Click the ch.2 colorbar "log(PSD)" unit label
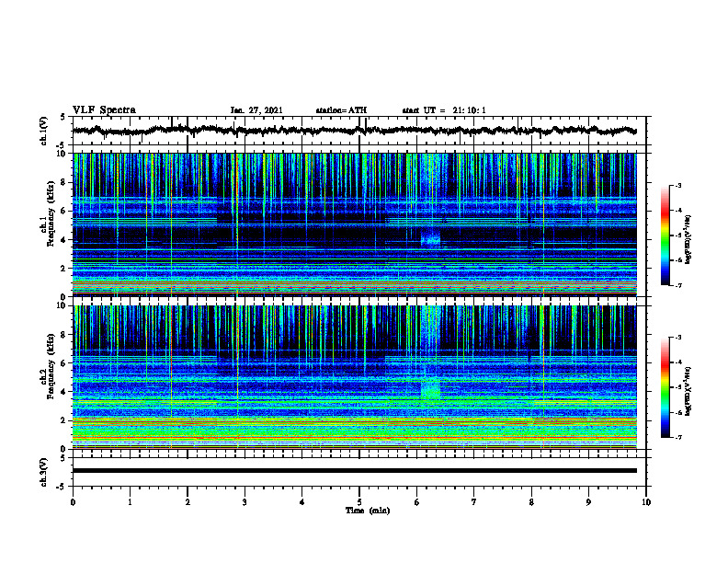 coord(688,391)
